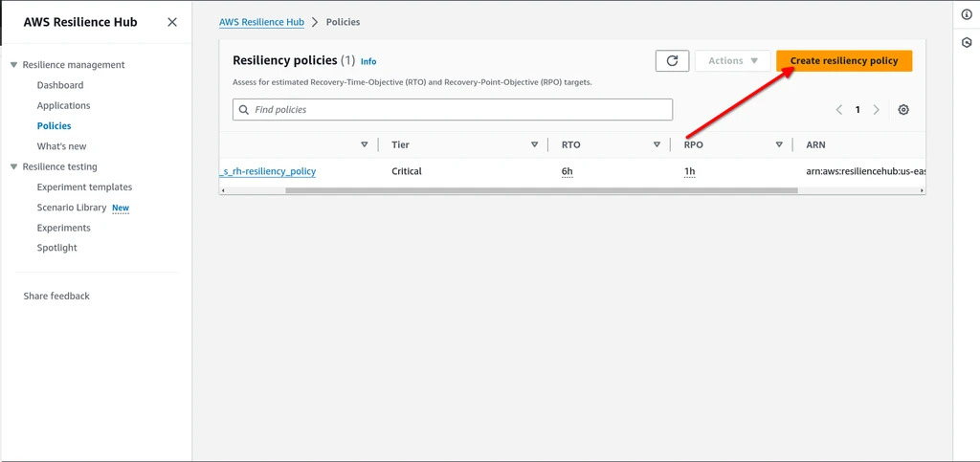Screen dimensions: 980x462
Task: Open Dashboard in the sidebar
Action: pyautogui.click(x=60, y=85)
